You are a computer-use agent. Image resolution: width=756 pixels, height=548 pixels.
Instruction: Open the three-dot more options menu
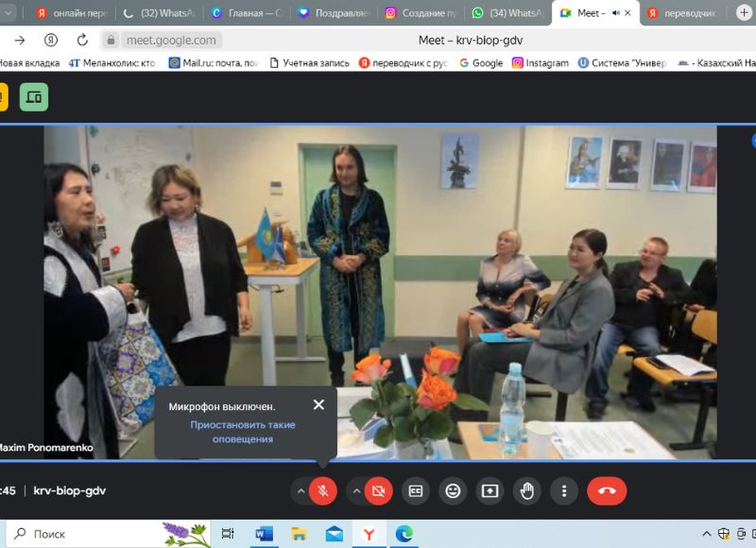pyautogui.click(x=564, y=491)
